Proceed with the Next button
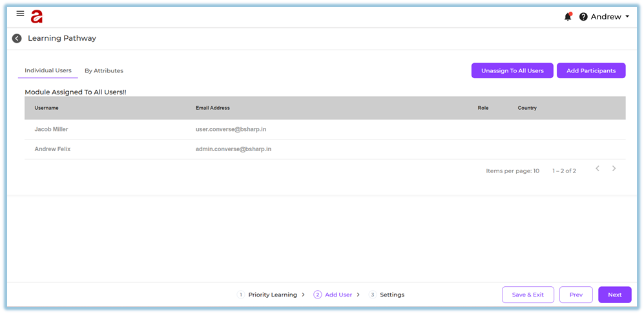 tap(614, 295)
